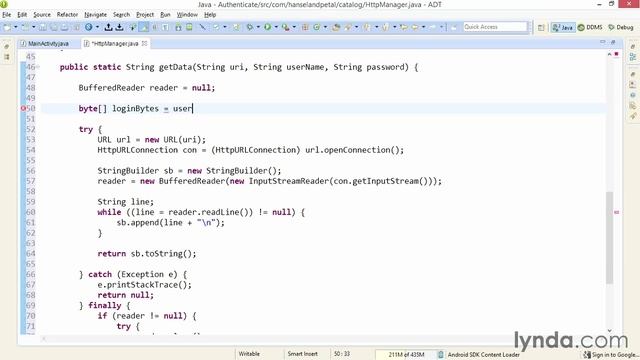This screenshot has height=360, width=640.
Task: Click the heap memory status 211M of 435M
Action: point(406,354)
